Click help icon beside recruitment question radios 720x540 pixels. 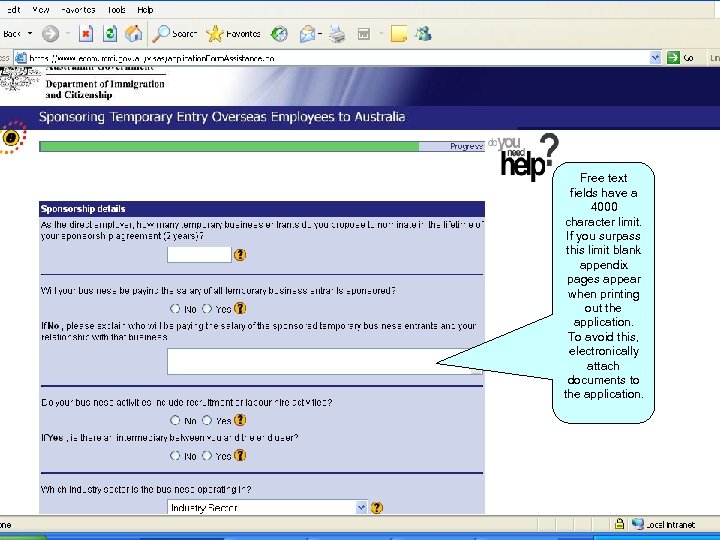tap(240, 420)
